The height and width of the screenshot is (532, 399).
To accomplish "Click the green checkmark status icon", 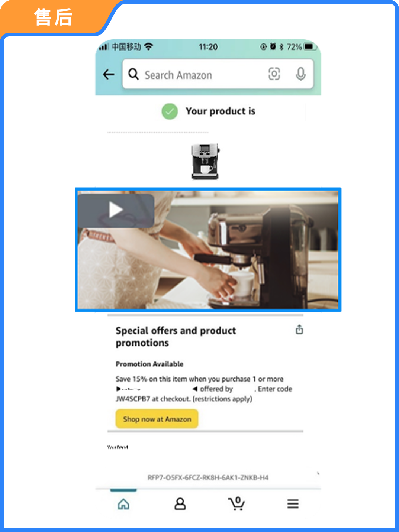I will 170,111.
